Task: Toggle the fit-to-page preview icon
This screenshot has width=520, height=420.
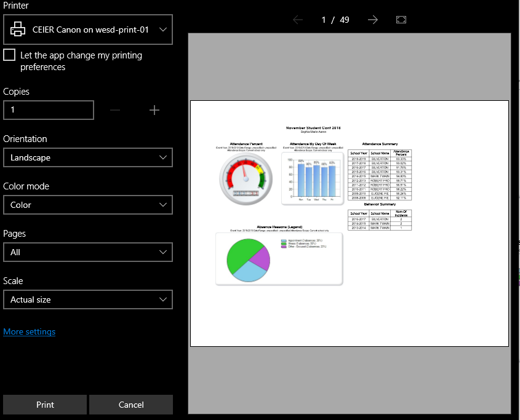Action: point(401,20)
